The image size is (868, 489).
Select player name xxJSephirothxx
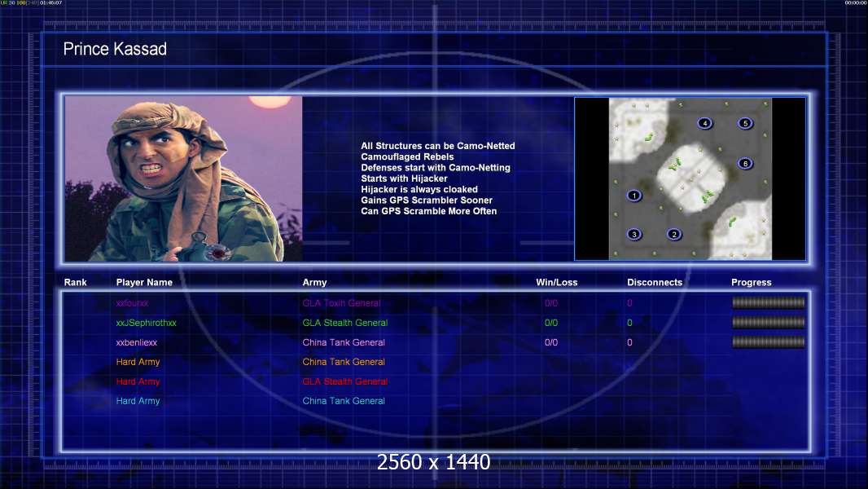pyautogui.click(x=146, y=323)
